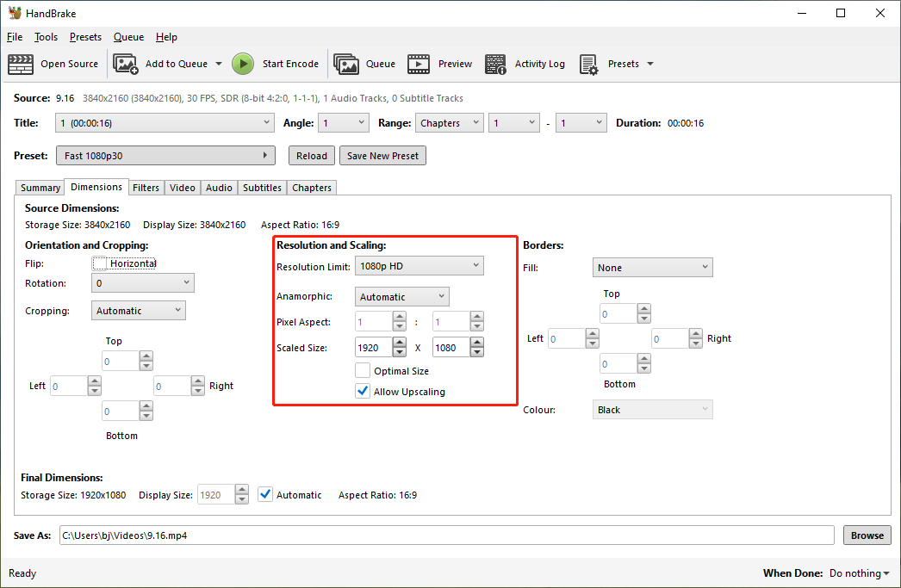Click the Ready status text
This screenshot has height=588, width=901.
point(22,573)
